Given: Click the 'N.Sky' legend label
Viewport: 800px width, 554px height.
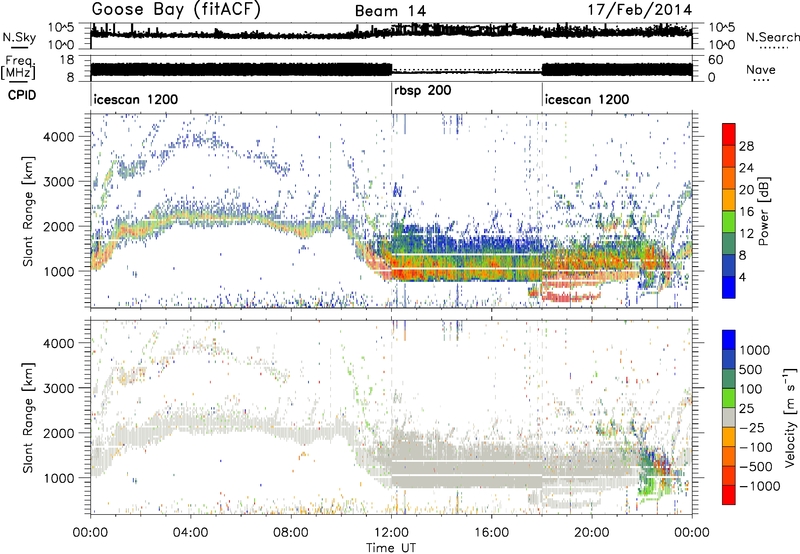Looking at the screenshot, I should [x=19, y=37].
